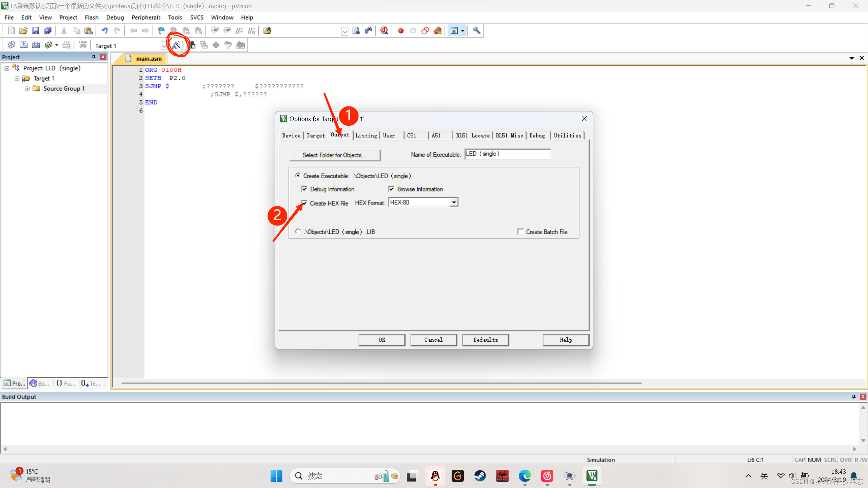This screenshot has width=868, height=488.
Task: Toggle the Debug Information checkbox
Action: [304, 189]
